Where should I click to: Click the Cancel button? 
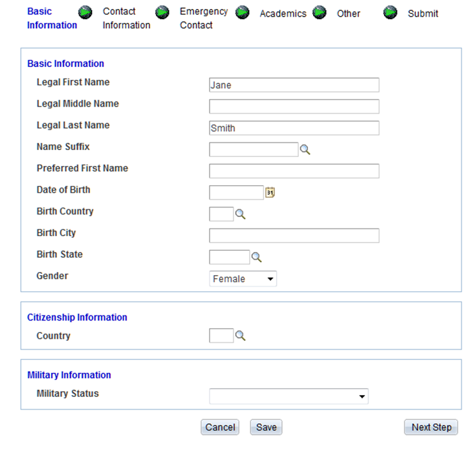point(220,427)
